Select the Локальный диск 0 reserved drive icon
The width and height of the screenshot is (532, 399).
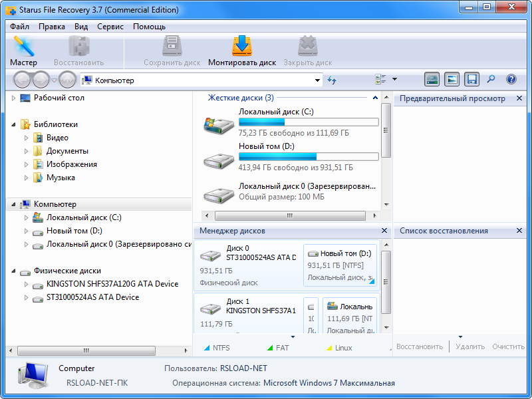219,195
